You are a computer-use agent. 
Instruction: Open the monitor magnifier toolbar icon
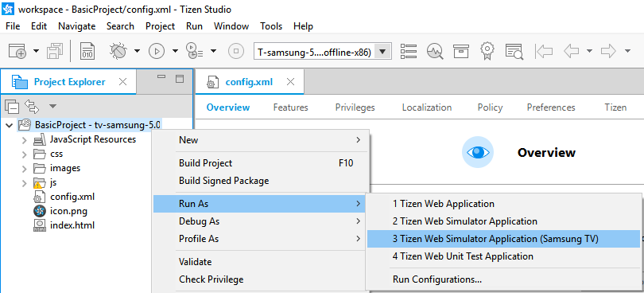tap(435, 52)
